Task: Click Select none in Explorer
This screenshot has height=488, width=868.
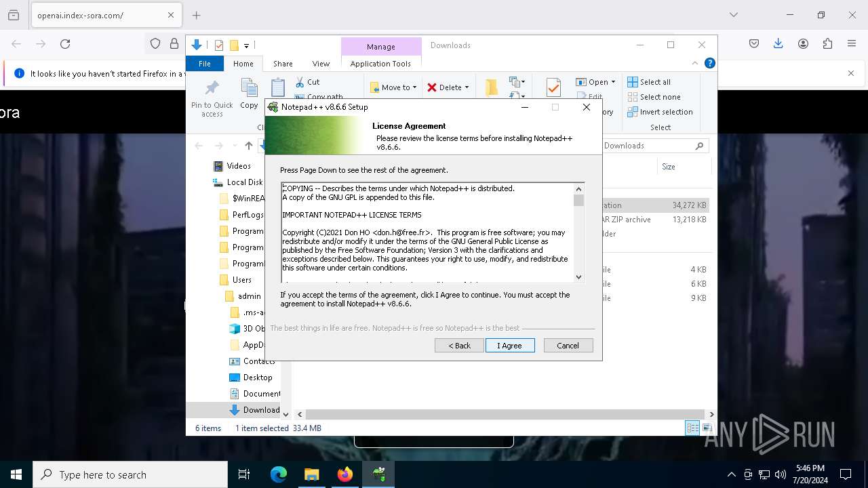Action: tap(654, 97)
